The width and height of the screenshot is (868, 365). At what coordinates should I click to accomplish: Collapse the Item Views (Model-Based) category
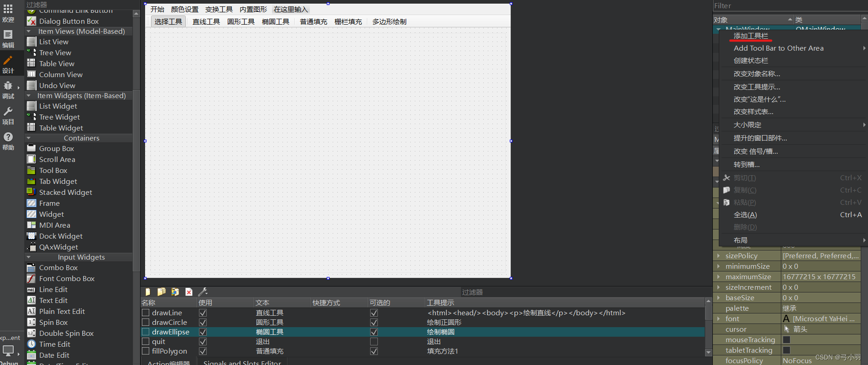29,31
